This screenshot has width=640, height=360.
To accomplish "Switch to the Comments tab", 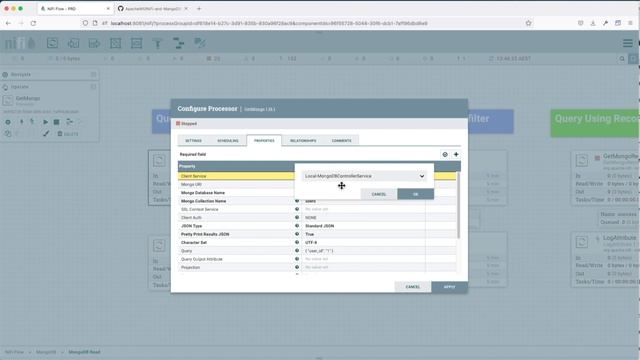I will click(342, 140).
